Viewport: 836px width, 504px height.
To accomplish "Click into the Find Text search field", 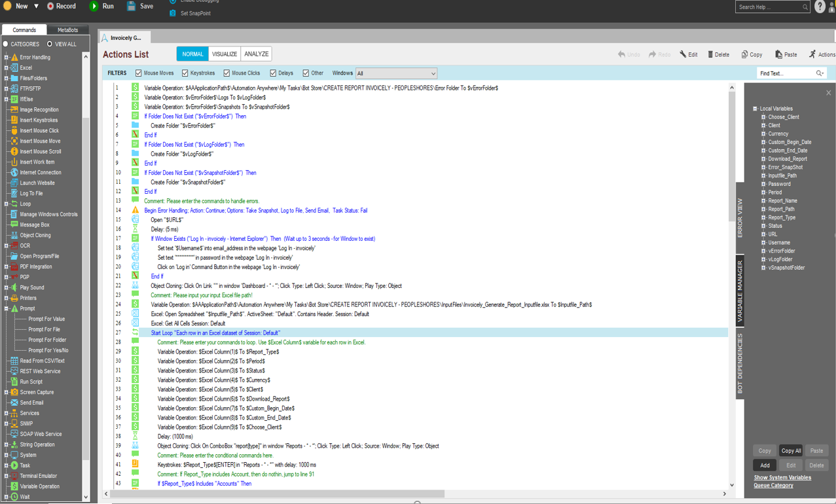I will (x=784, y=74).
